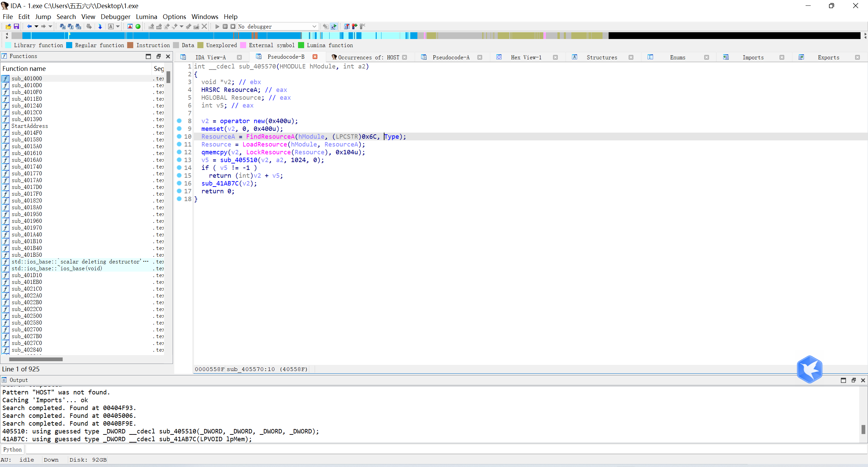Image resolution: width=868 pixels, height=467 pixels.
Task: Open the Lumina menu
Action: pyautogui.click(x=146, y=17)
